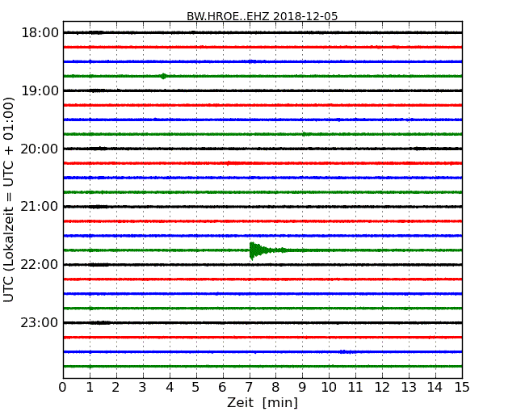This screenshot has height=420, width=525.
Task: Click the x-axis tick label 14
Action: click(435, 388)
